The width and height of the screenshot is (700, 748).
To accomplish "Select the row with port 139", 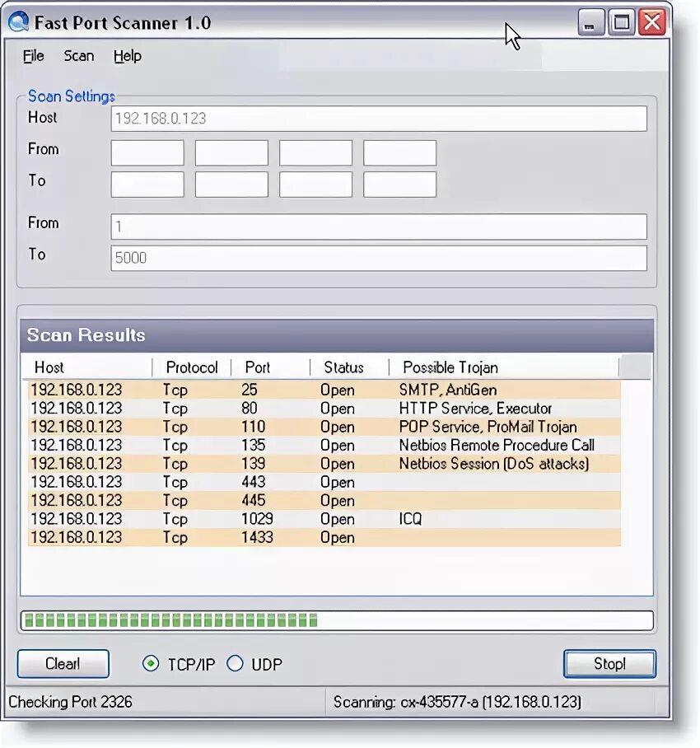I will point(324,464).
